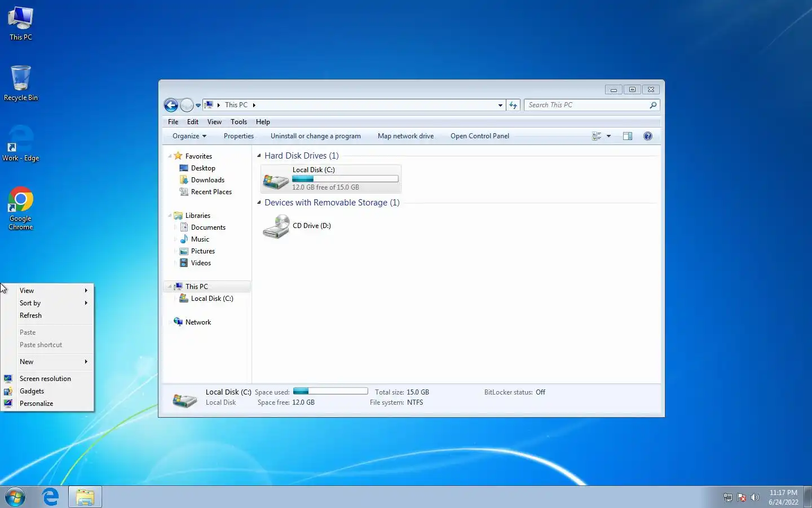The height and width of the screenshot is (508, 812).
Task: Click the Pictures icon in Libraries
Action: point(184,251)
